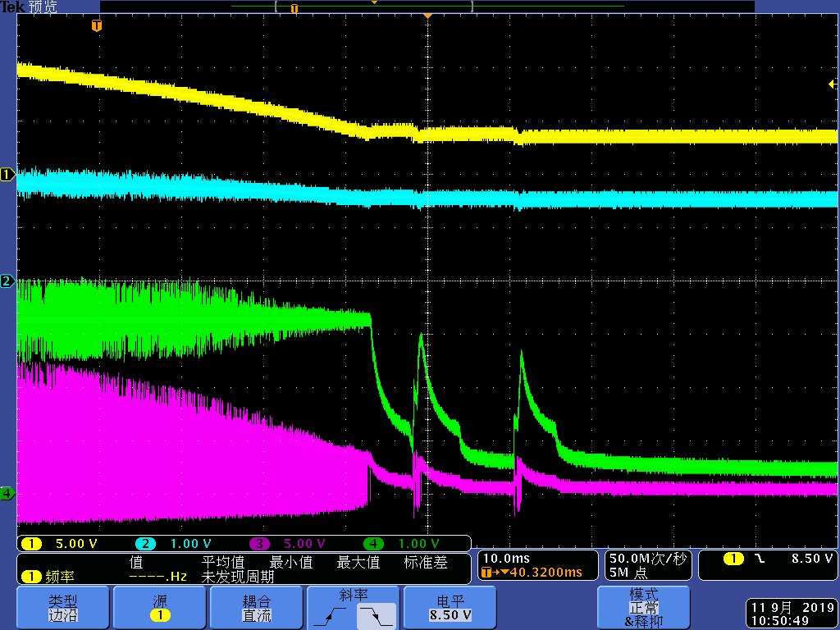Click the orange trigger position T marker

(x=97, y=25)
